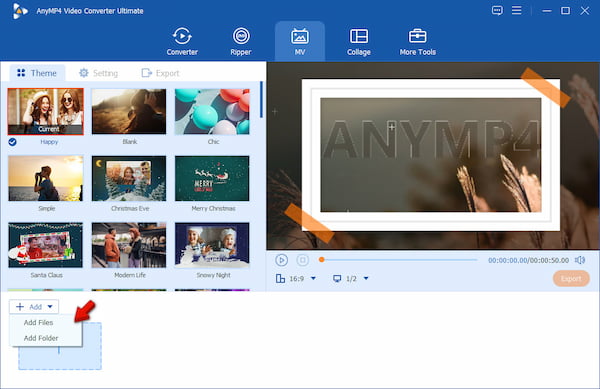
Task: Play the MV preview
Action: 281,260
